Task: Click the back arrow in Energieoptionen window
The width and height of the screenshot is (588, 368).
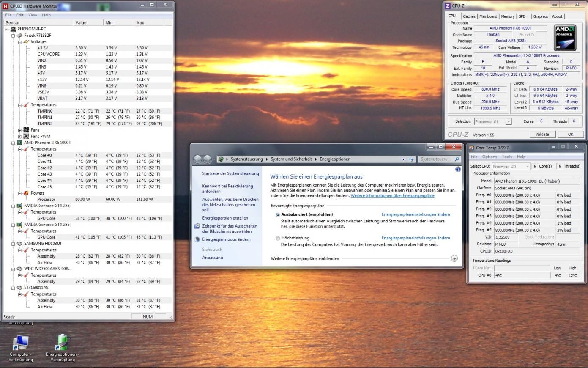Action: coord(197,159)
